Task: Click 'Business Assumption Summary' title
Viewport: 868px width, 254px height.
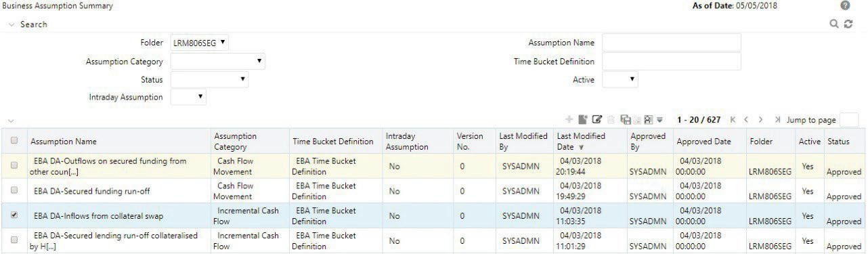Action: (x=58, y=5)
